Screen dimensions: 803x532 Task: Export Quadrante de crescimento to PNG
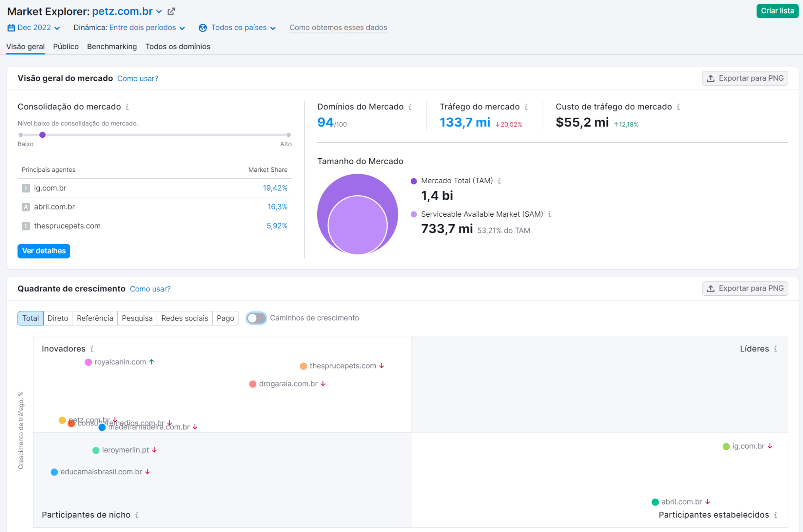(745, 289)
